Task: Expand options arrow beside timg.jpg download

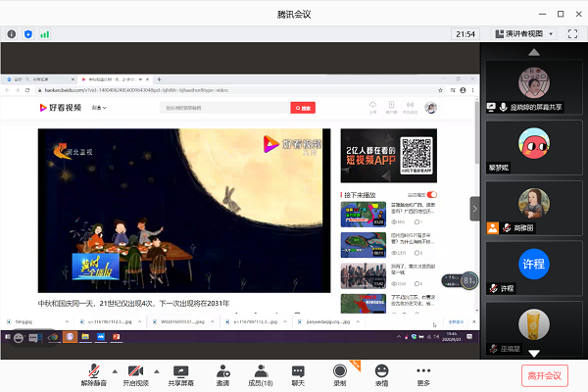Action: click(x=67, y=321)
